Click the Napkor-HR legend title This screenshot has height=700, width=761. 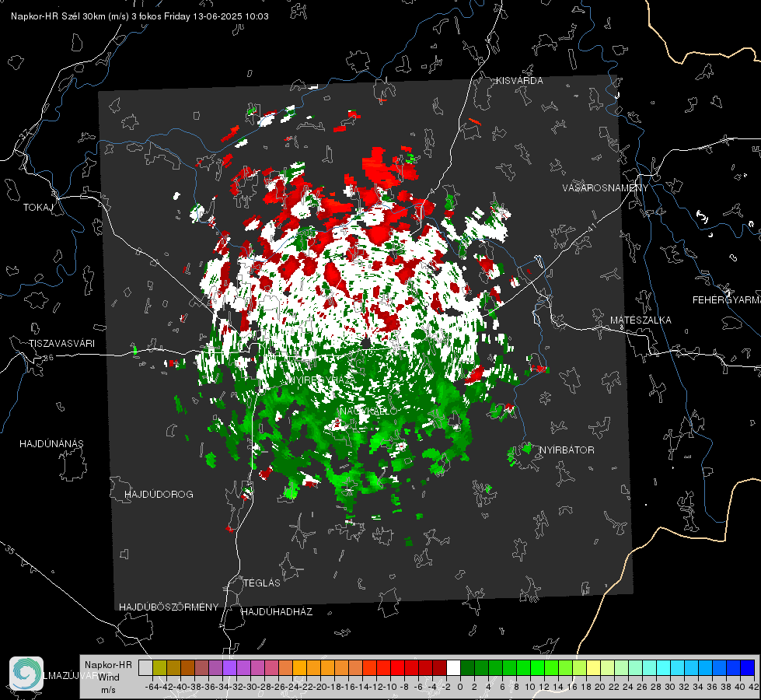108,665
